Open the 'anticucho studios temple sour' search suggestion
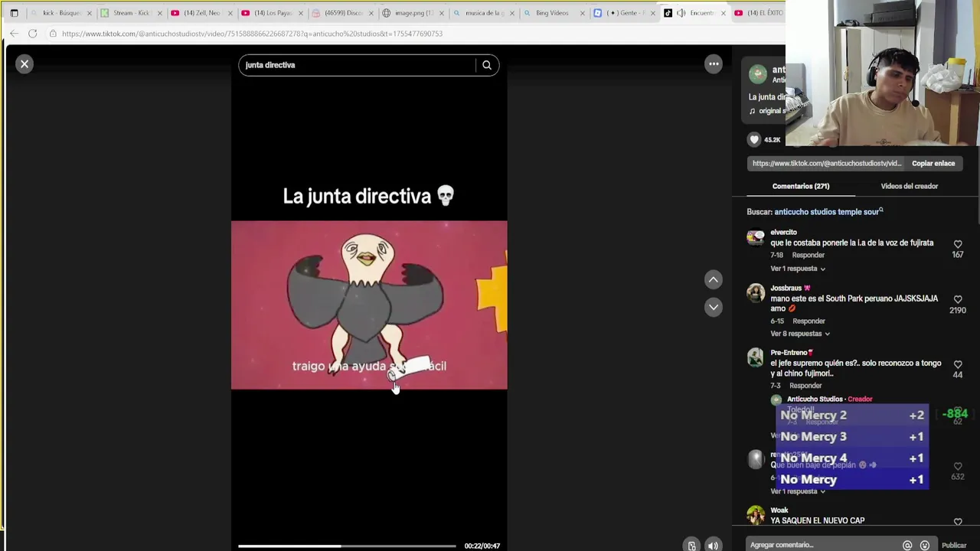The width and height of the screenshot is (980, 551). (x=827, y=212)
